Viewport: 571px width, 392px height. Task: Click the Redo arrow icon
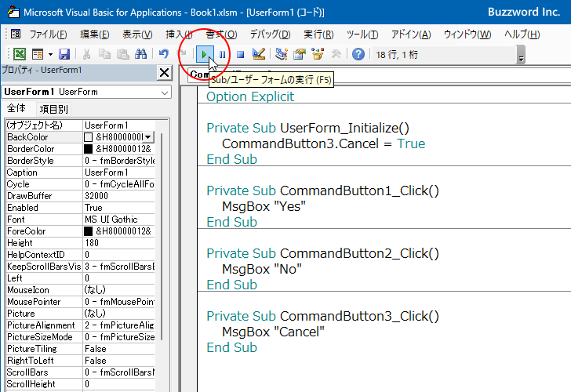tap(183, 54)
